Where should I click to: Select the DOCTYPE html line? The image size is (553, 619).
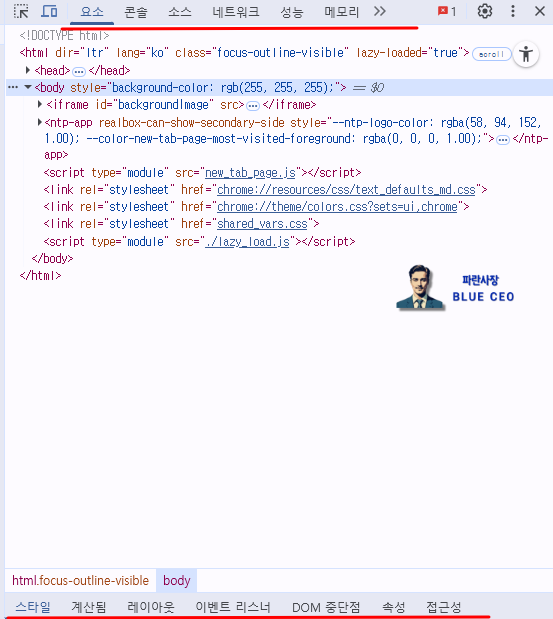click(x=64, y=36)
